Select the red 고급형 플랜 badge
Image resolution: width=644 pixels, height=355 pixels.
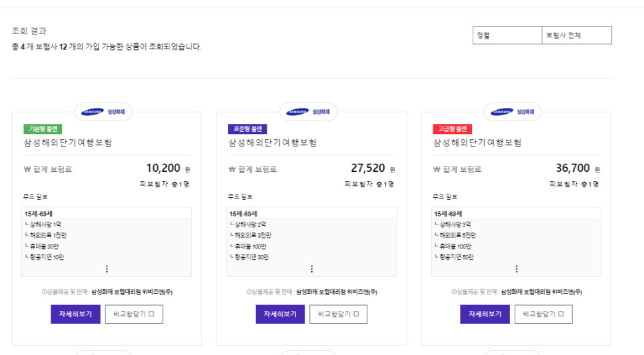pyautogui.click(x=452, y=129)
